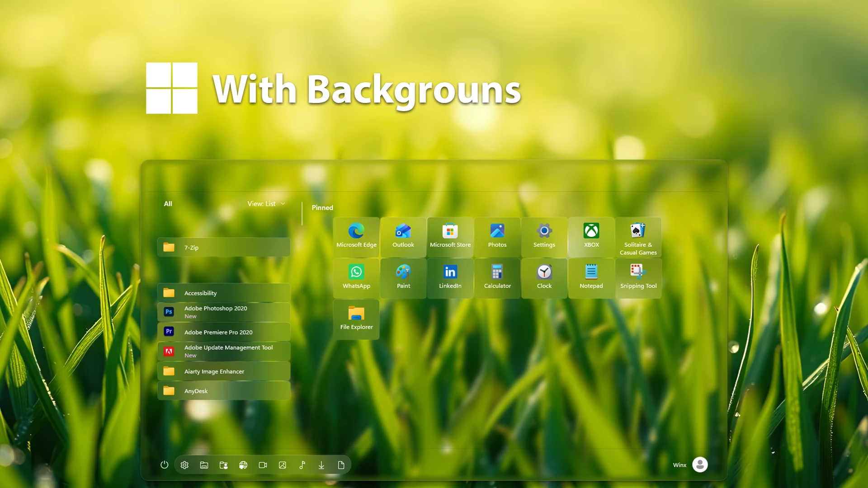Click the All apps heading
Screen dimensions: 868x488
(168, 204)
